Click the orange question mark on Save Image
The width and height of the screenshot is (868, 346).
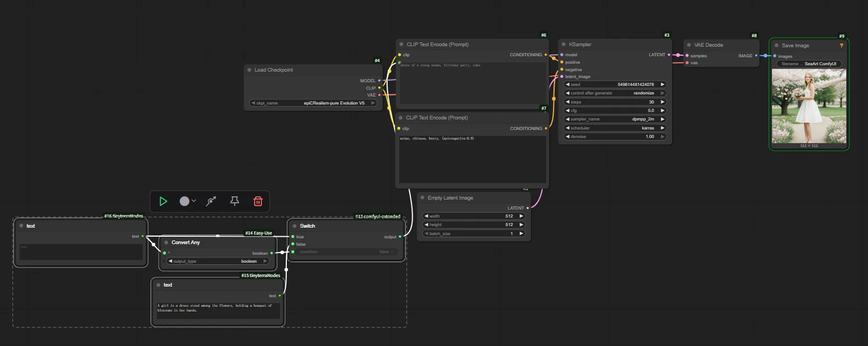(841, 46)
